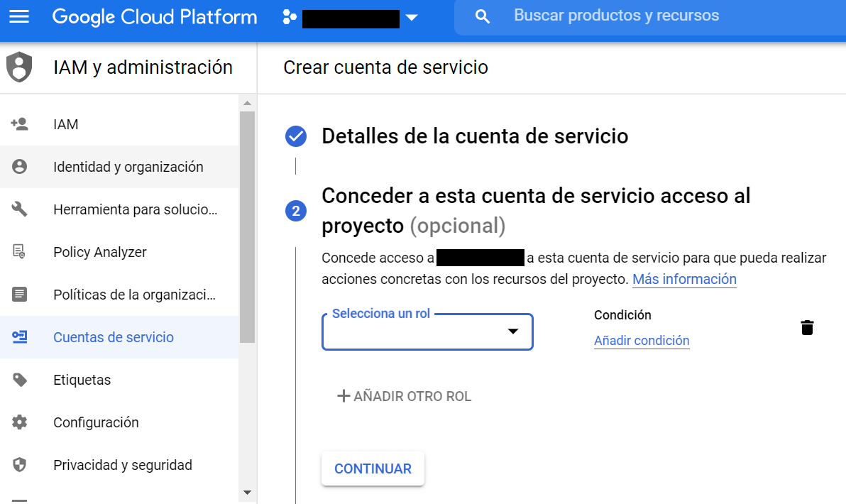Click the Configuración gear icon
This screenshot has width=846, height=504.
[x=19, y=422]
